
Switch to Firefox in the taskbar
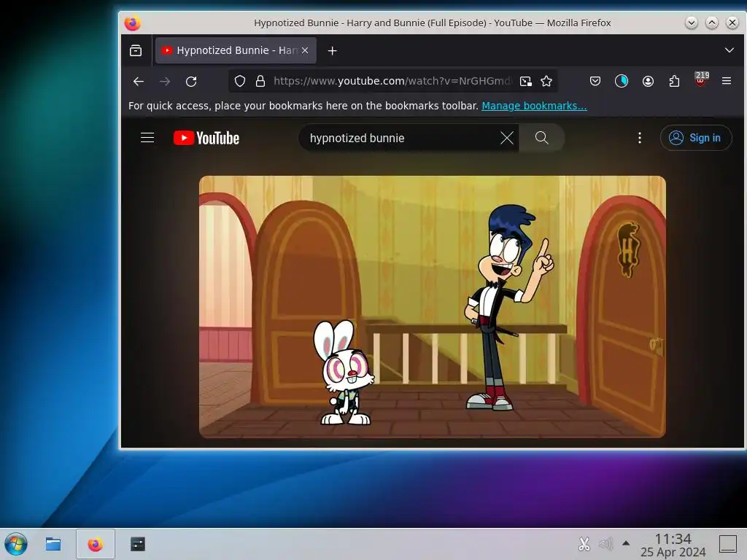click(96, 544)
